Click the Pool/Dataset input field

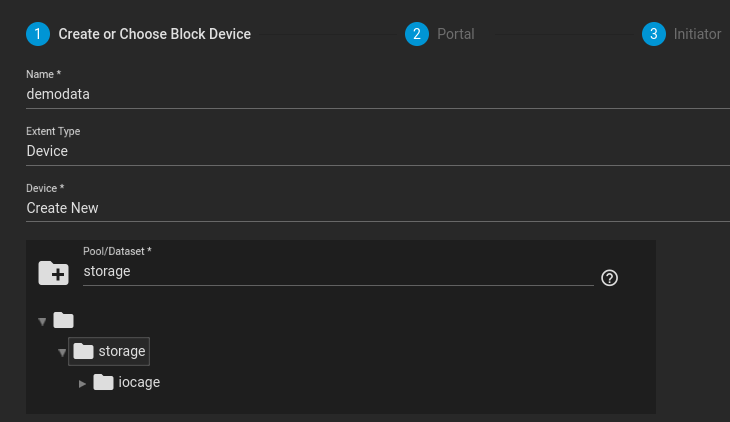coord(338,272)
